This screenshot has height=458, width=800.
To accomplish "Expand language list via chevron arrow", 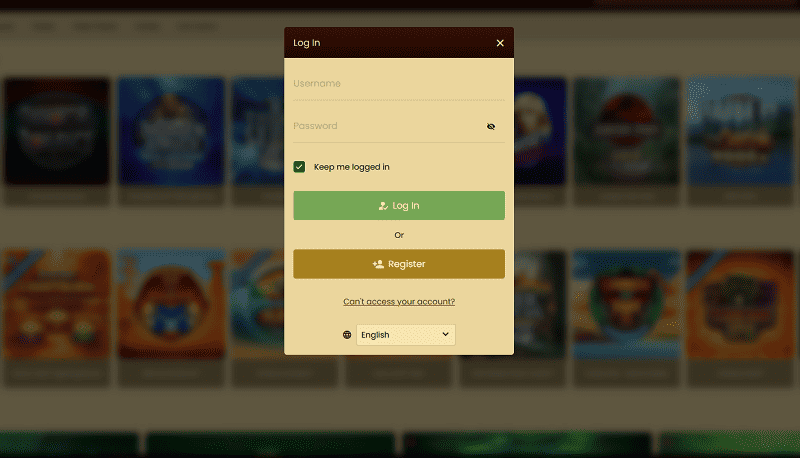I will pos(445,335).
